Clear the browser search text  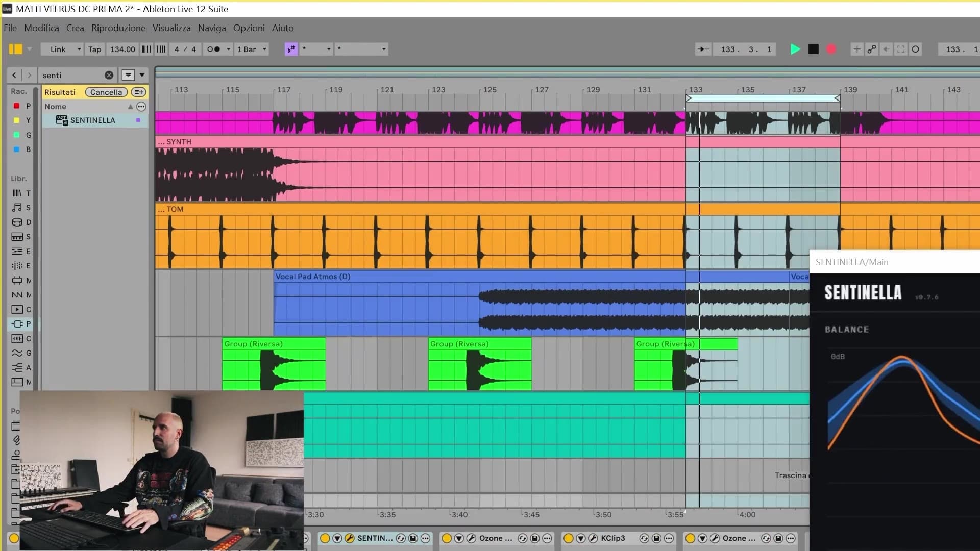coord(109,75)
